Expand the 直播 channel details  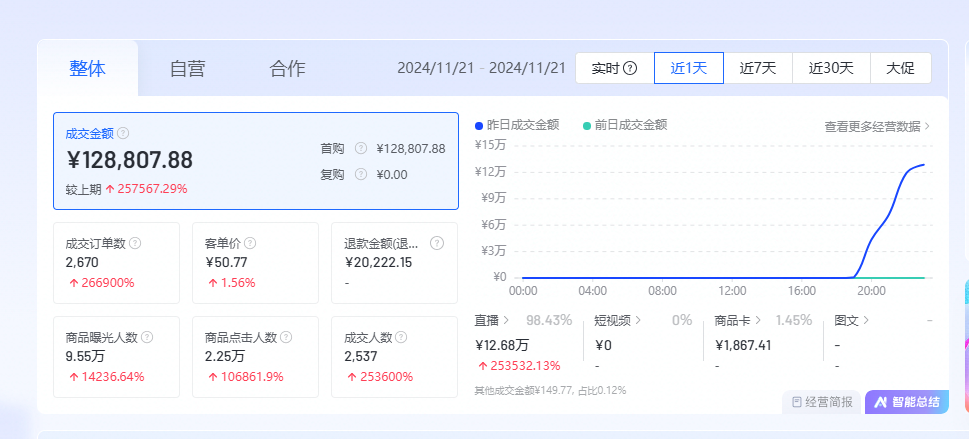[491, 320]
